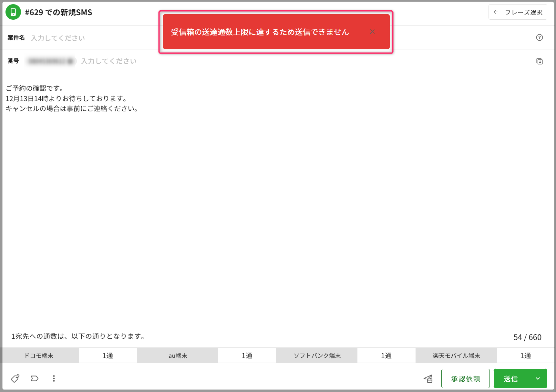Open the help icon beside 案件名
556x392 pixels.
[539, 37]
